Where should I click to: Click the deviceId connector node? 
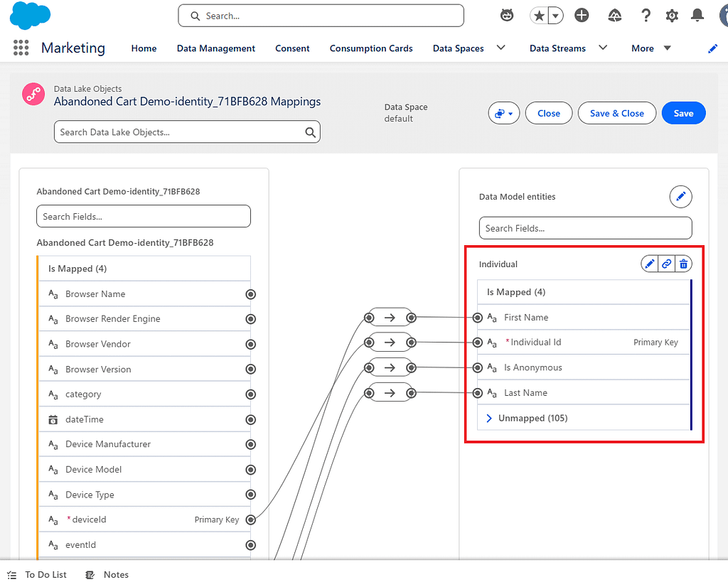(251, 519)
